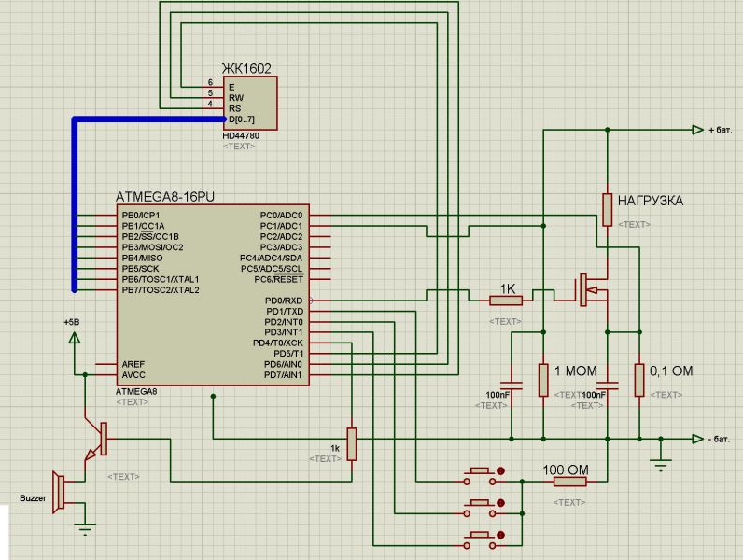Click the blue D[0..7] data bus
This screenshot has width=743, height=560.
click(x=75, y=203)
